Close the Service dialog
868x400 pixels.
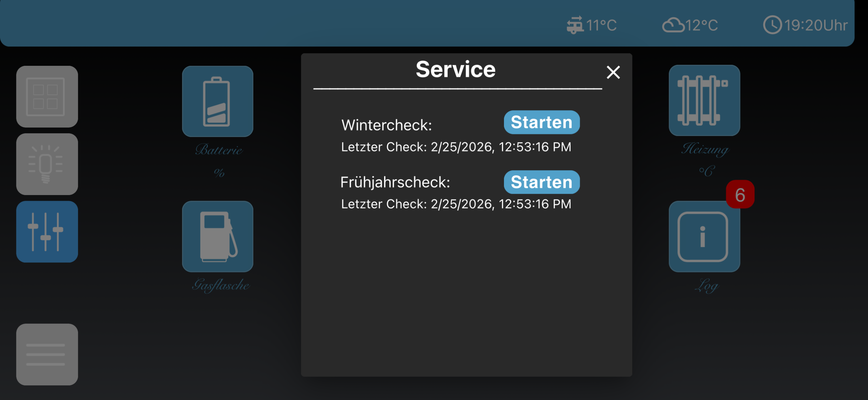(613, 72)
